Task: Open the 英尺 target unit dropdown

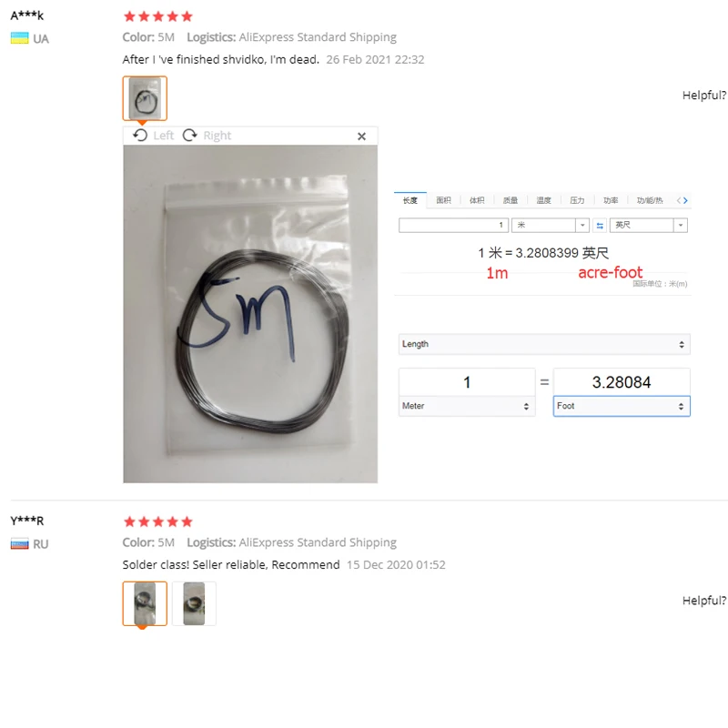Action: 648,225
